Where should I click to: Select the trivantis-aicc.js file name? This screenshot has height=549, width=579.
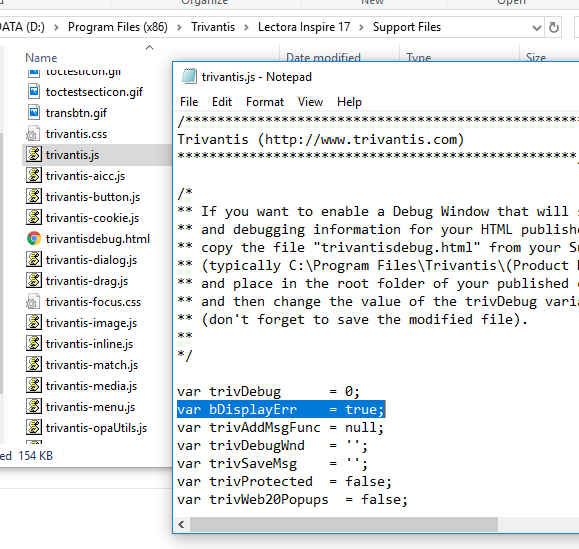(x=85, y=176)
